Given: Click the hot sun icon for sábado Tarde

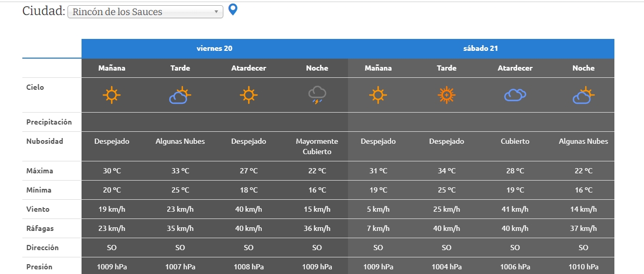Looking at the screenshot, I should coord(447,95).
